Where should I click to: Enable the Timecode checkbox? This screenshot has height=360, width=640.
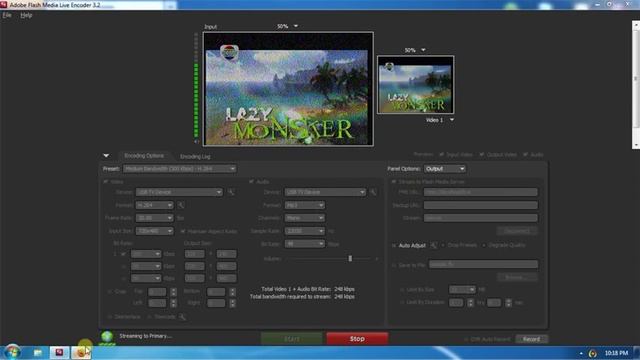tap(149, 317)
